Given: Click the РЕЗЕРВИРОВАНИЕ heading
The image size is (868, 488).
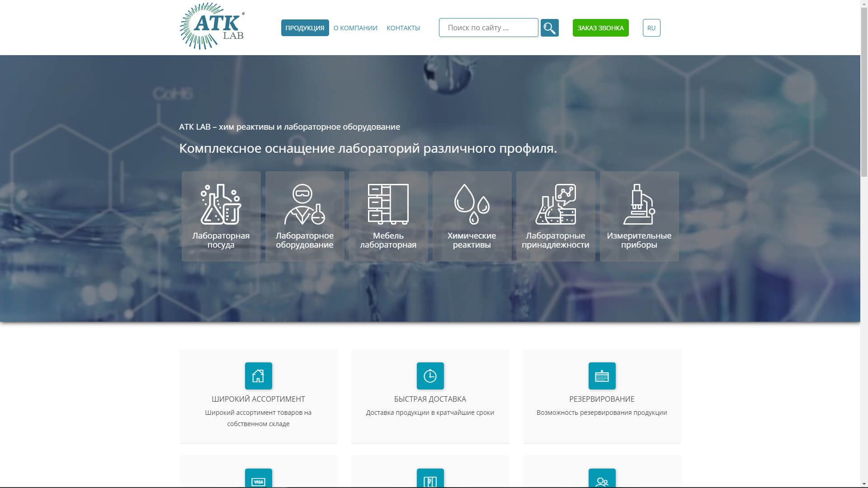Looking at the screenshot, I should (x=602, y=399).
